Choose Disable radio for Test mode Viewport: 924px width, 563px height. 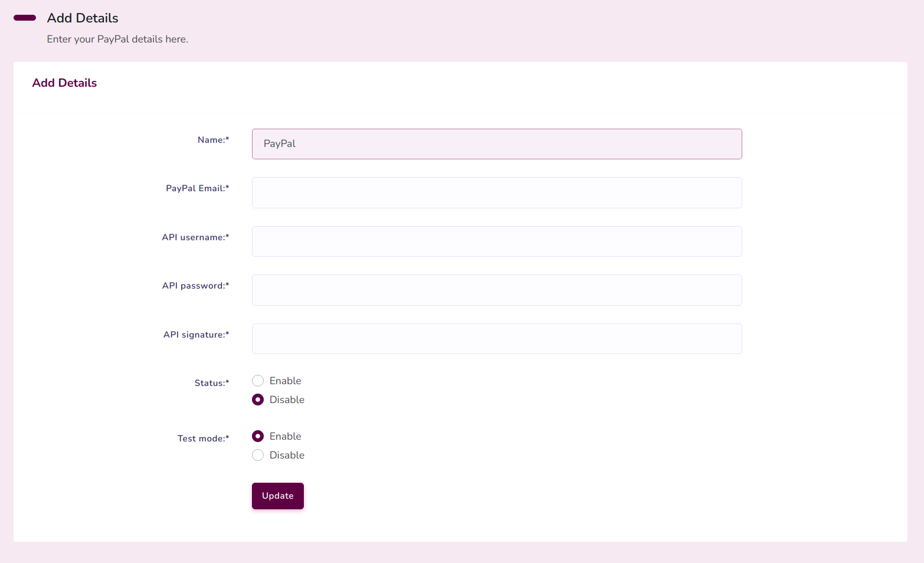pos(258,455)
